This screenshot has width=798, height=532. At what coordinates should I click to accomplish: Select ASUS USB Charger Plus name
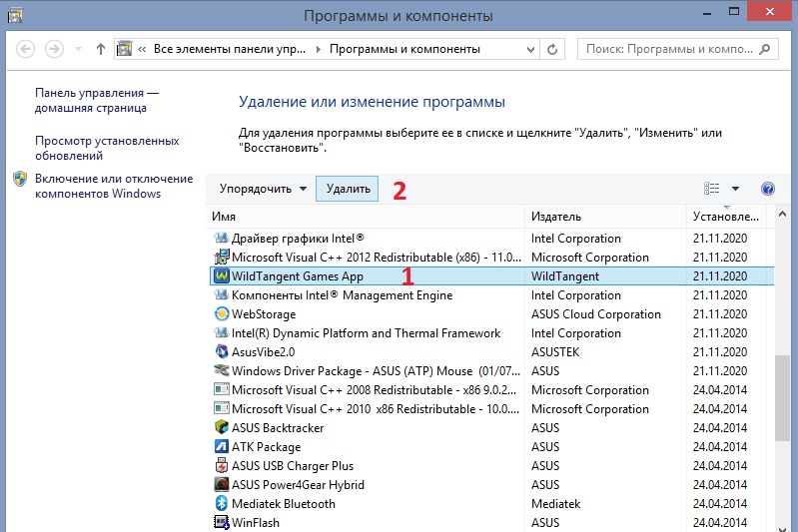pyautogui.click(x=292, y=466)
